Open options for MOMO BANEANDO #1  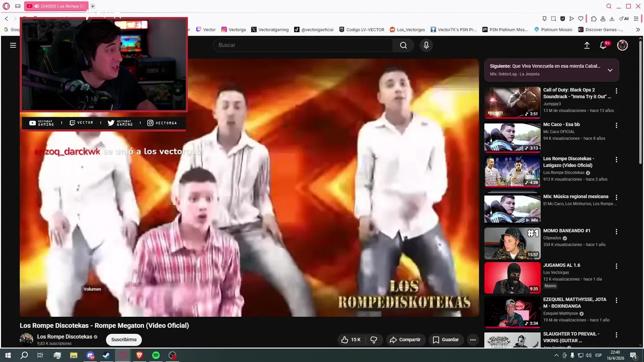tap(616, 232)
